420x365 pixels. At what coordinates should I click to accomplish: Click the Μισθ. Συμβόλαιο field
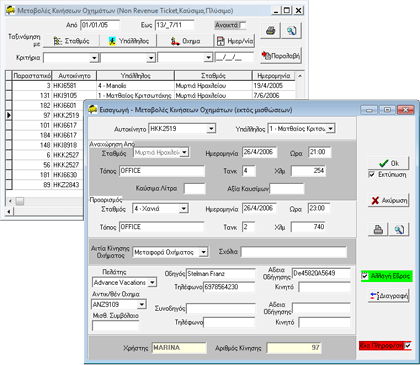coord(115,325)
